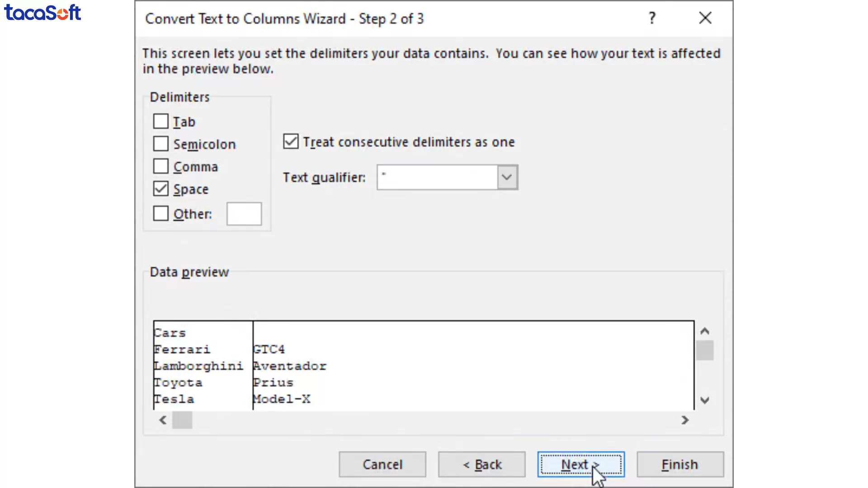Click right arrow of horizontal preview scrollbar
The width and height of the screenshot is (868, 488).
point(685,420)
